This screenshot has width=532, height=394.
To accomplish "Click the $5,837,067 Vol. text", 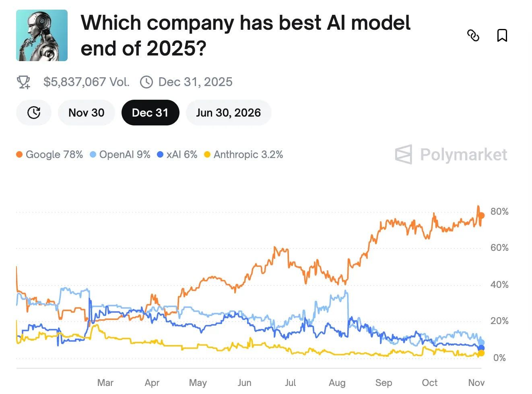I will (87, 82).
